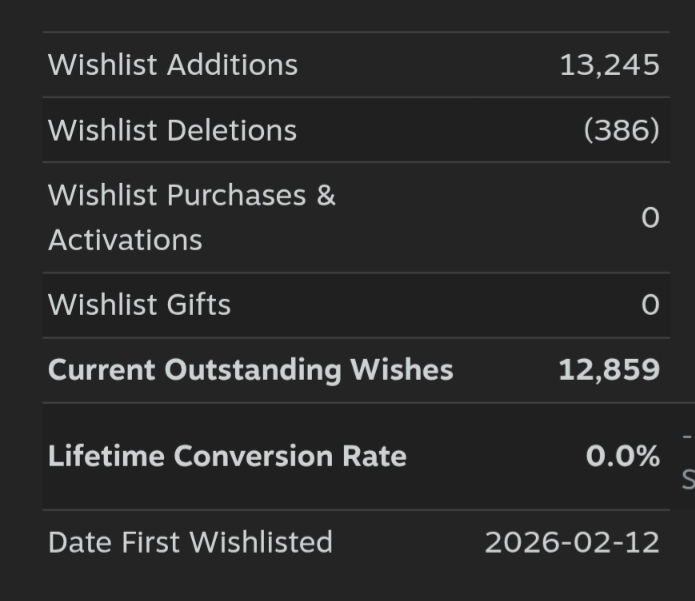Click truncated text right of 0.0%
The image size is (695, 601).
coord(687,460)
